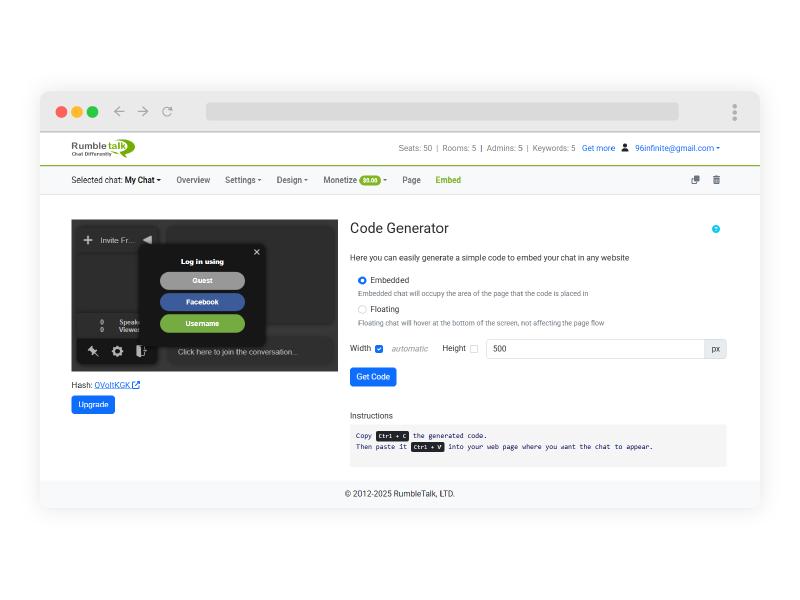
Task: Duplicate the chat using copy icon
Action: pyautogui.click(x=695, y=180)
